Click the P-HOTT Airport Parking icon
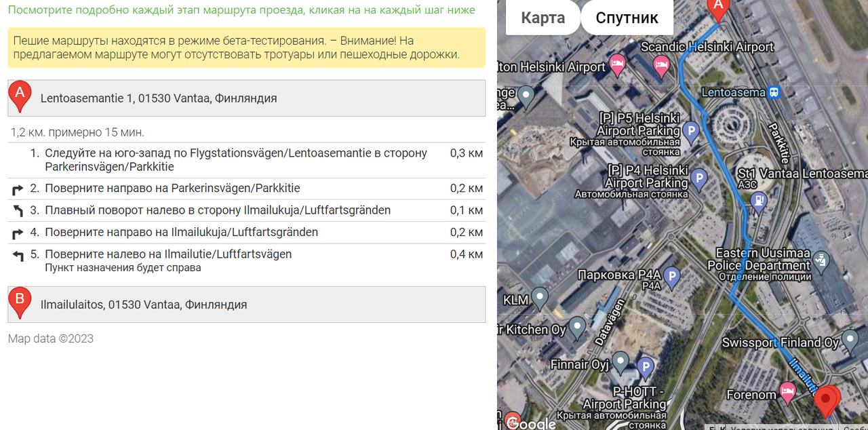Screen dimensions: 868x430 click(646, 369)
